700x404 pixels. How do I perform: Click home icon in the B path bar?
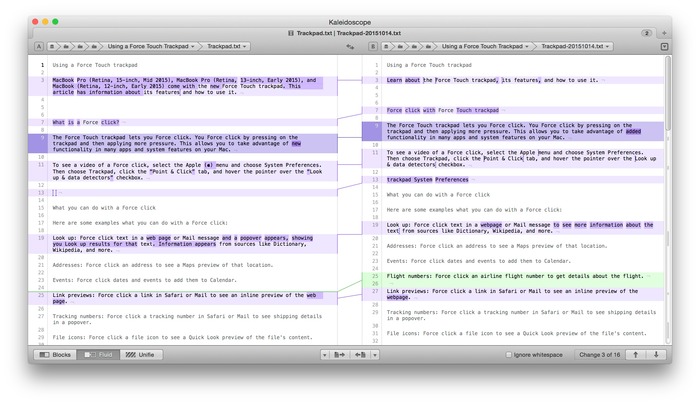(x=386, y=46)
